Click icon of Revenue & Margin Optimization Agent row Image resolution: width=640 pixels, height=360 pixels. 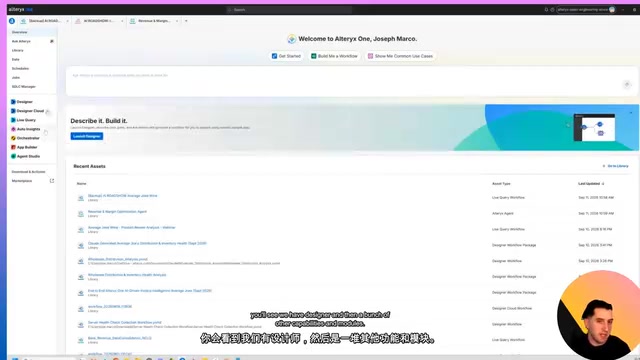[81, 213]
